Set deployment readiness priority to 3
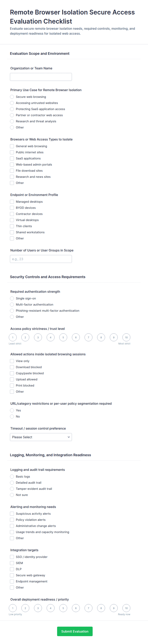The height and width of the screenshot is (644, 148). tap(38, 608)
